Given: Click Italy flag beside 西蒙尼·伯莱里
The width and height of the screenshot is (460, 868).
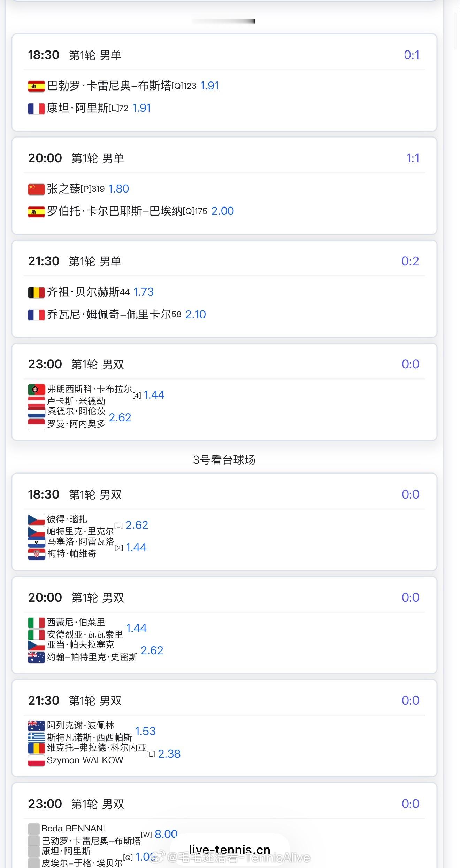Looking at the screenshot, I should 36,623.
